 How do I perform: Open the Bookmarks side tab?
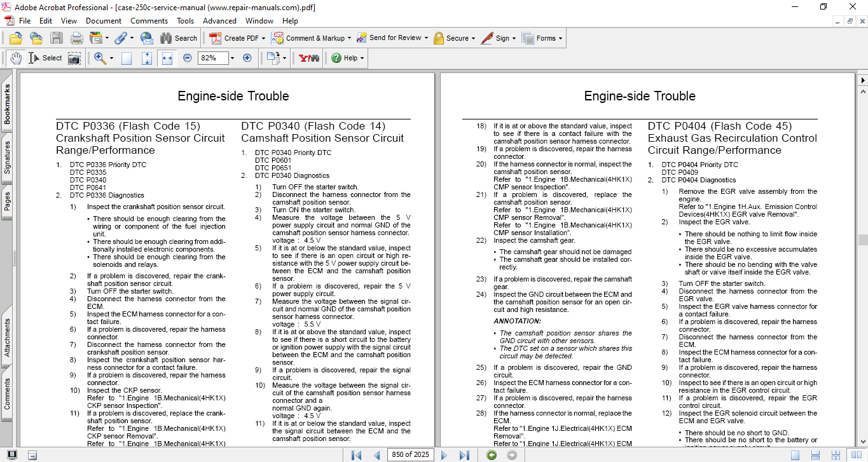click(x=7, y=105)
